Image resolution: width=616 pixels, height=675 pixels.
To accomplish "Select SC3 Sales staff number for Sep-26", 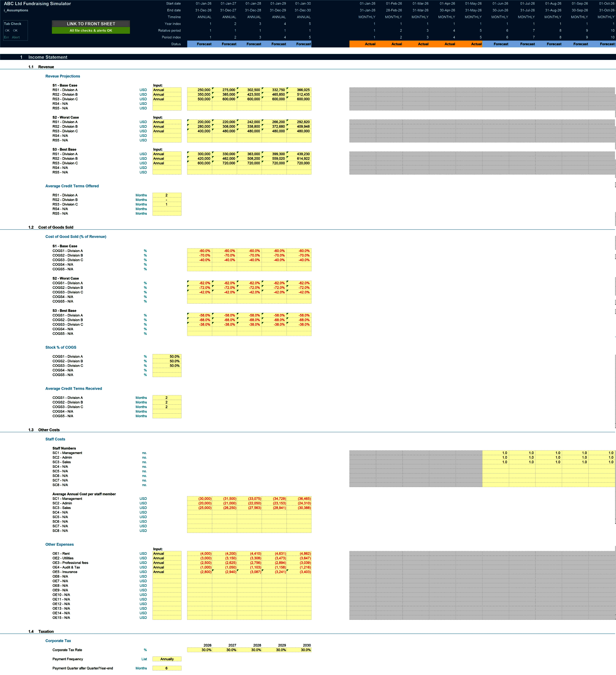I will click(576, 462).
